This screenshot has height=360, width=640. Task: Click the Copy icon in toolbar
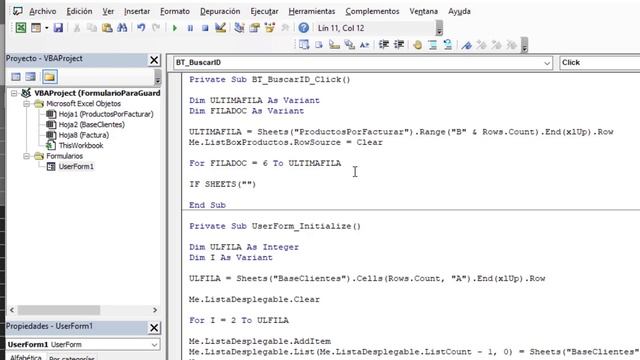(x=92, y=28)
